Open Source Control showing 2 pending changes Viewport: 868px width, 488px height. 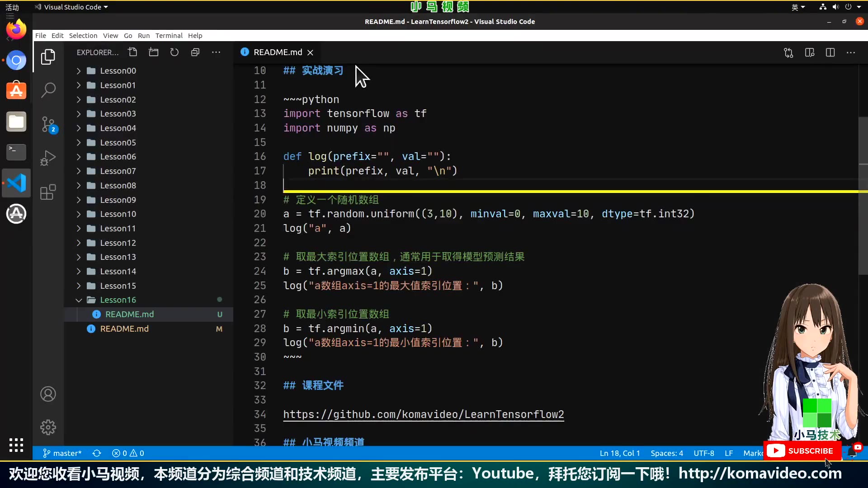pyautogui.click(x=48, y=124)
